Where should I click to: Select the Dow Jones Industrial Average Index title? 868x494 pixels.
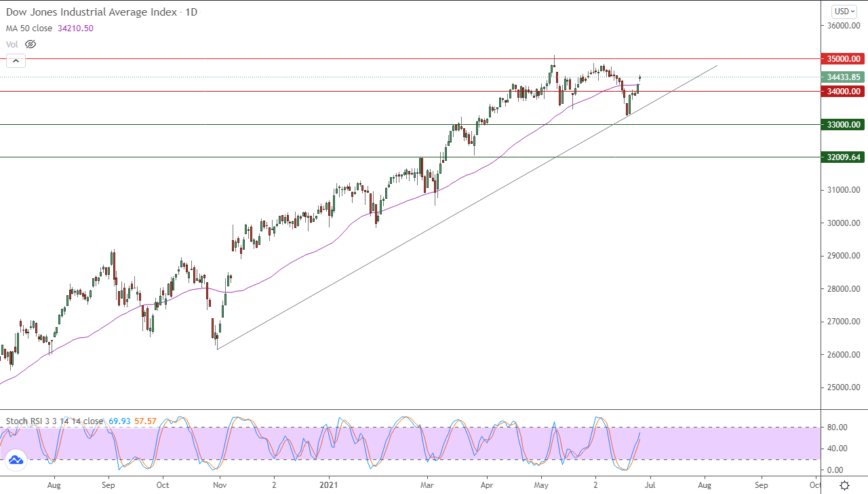[x=92, y=12]
